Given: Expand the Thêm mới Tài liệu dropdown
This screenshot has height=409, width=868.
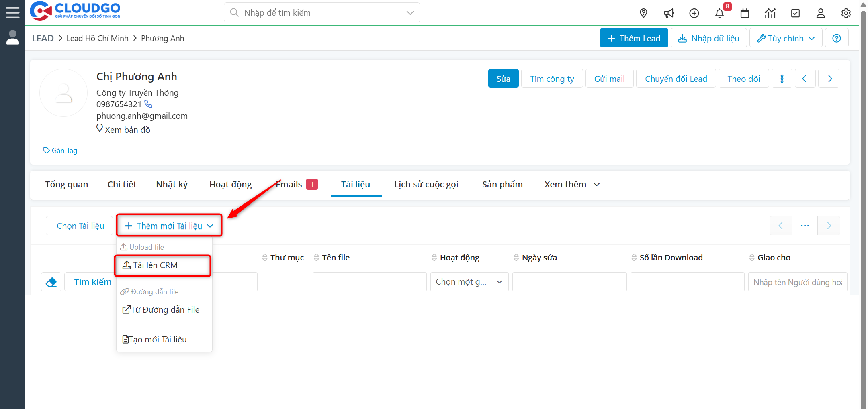Looking at the screenshot, I should pyautogui.click(x=169, y=225).
